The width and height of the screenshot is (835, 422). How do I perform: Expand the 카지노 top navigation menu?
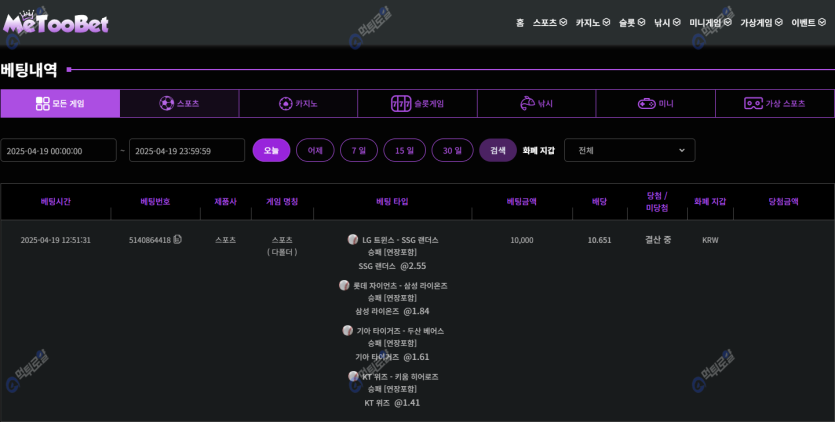point(592,22)
